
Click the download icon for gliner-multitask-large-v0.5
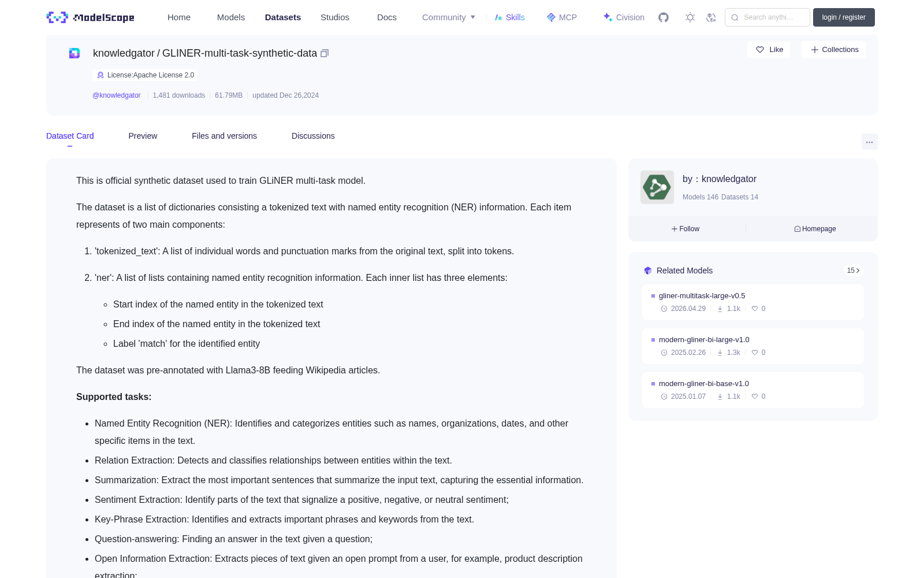[720, 309]
